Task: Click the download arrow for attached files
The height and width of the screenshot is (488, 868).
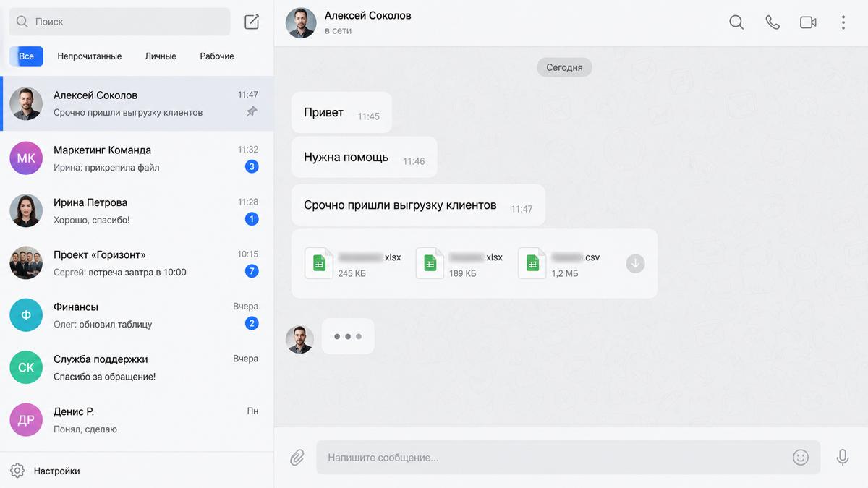Action: tap(635, 263)
